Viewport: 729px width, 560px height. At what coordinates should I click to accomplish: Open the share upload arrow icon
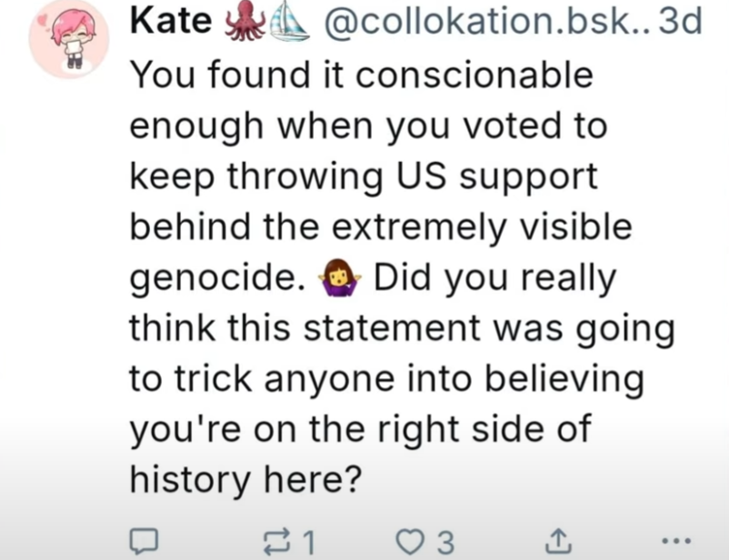[557, 541]
